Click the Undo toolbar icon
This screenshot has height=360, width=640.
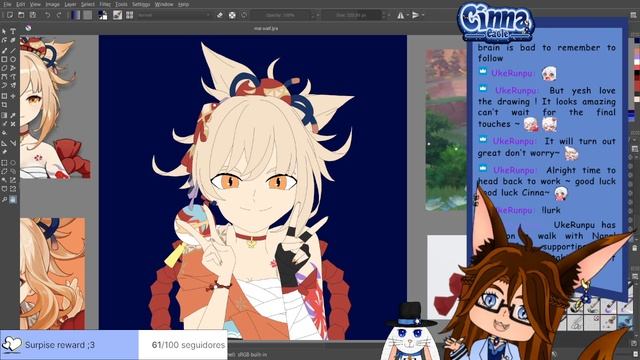pos(47,15)
